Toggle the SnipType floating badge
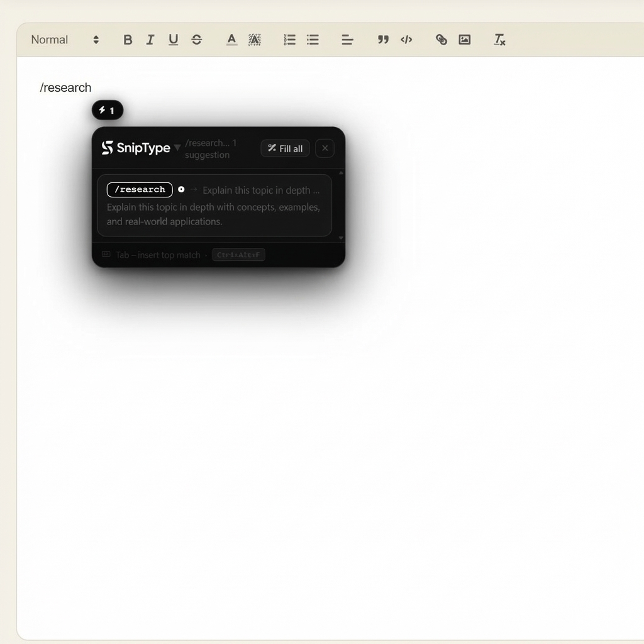The image size is (644, 644). (x=107, y=110)
